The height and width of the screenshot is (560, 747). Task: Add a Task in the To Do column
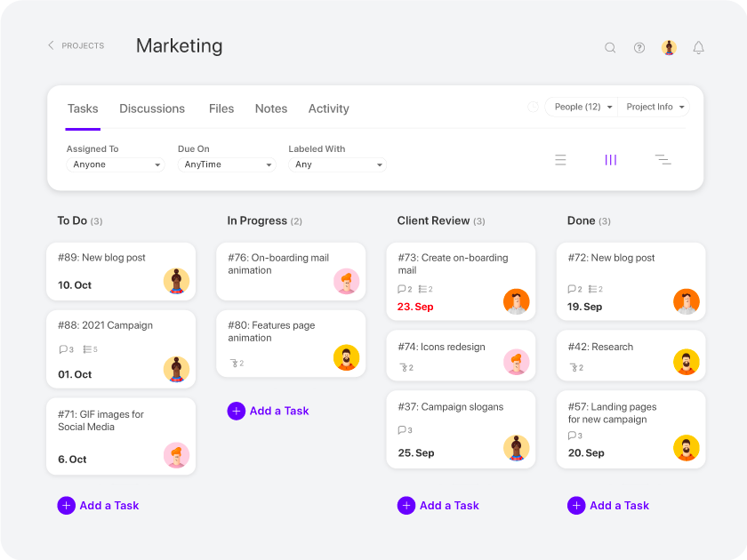[x=99, y=505]
